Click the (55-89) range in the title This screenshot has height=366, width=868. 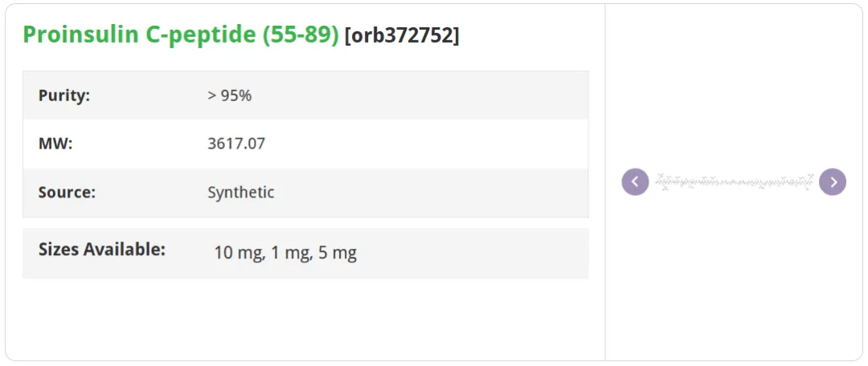[x=300, y=35]
